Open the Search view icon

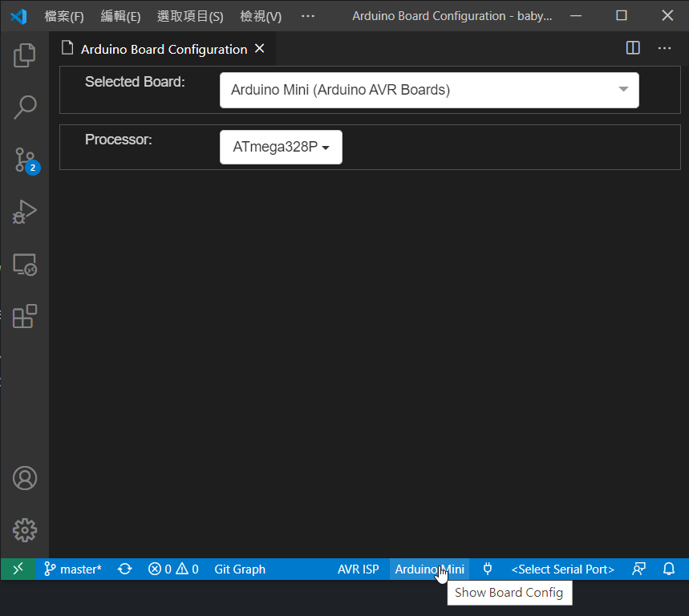(25, 107)
